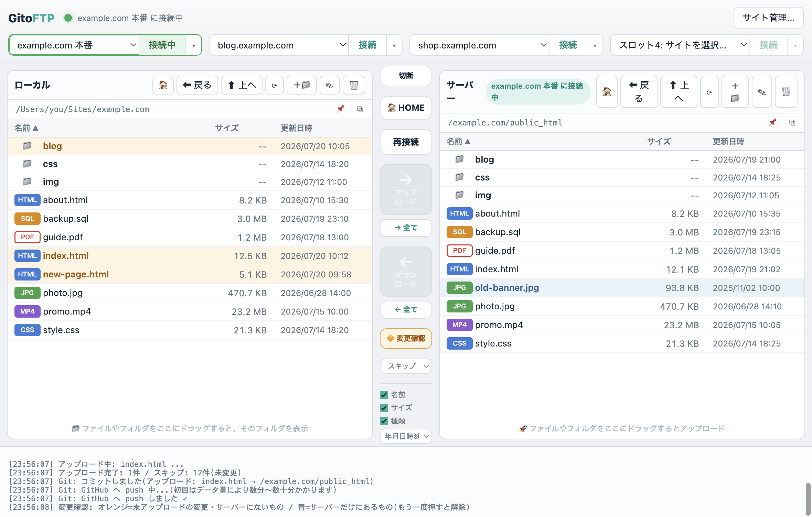This screenshot has height=517, width=812.
Task: Click → 全て upload all button
Action: click(x=406, y=228)
